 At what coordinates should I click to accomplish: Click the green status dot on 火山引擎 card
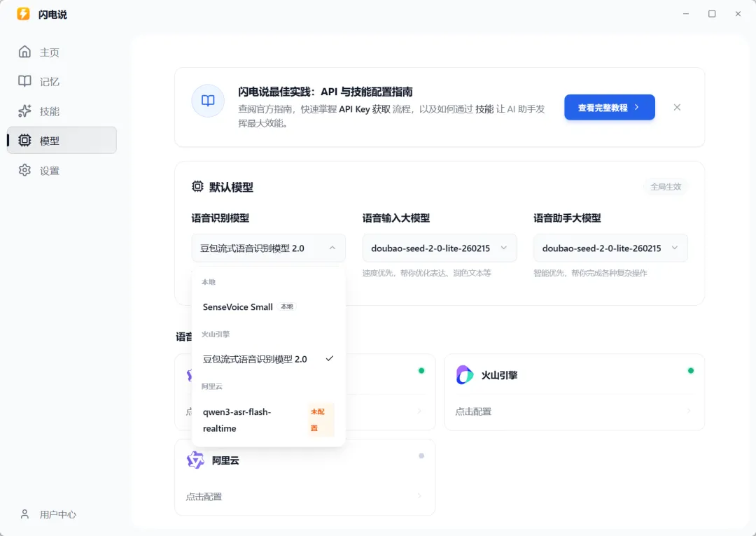[690, 371]
